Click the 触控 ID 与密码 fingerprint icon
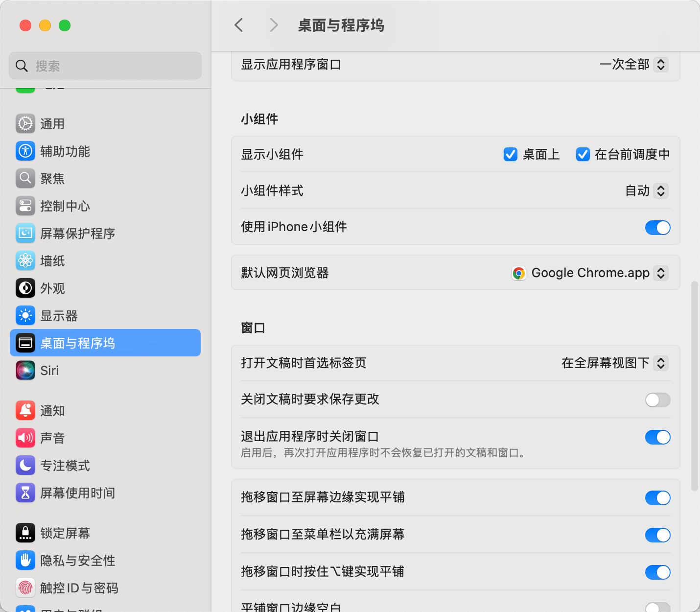 tap(25, 588)
